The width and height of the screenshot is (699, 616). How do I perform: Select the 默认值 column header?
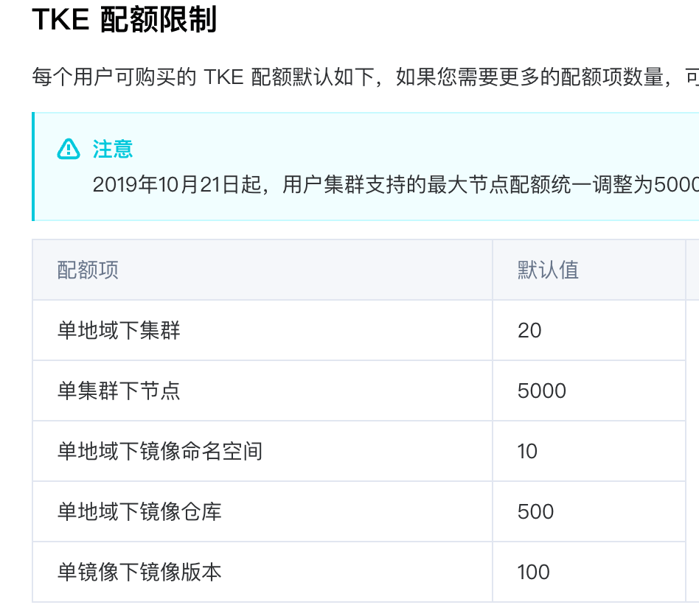pyautogui.click(x=548, y=270)
